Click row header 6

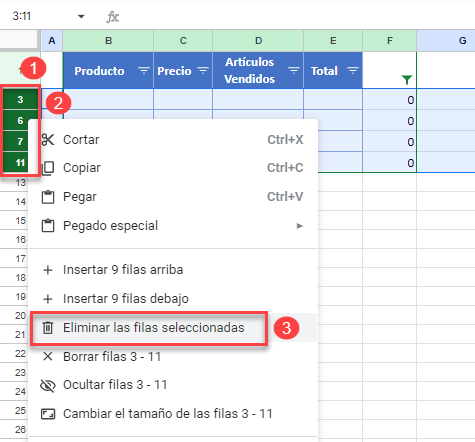coord(20,120)
